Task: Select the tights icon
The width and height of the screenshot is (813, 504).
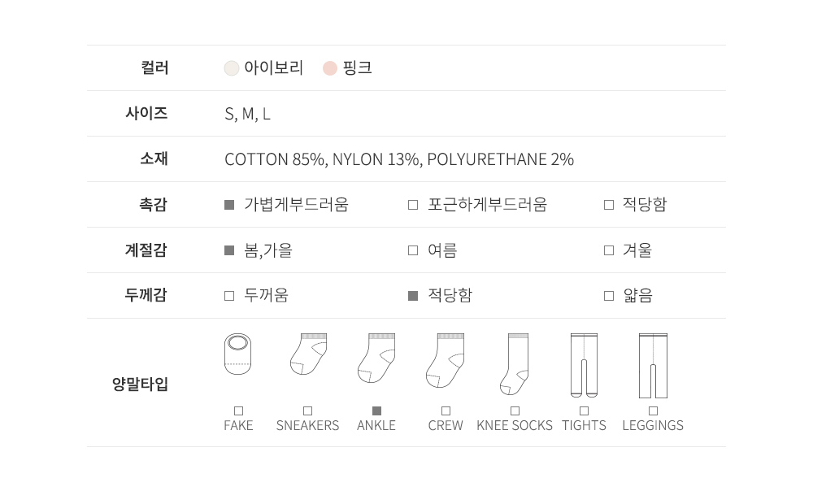Action: point(584,365)
